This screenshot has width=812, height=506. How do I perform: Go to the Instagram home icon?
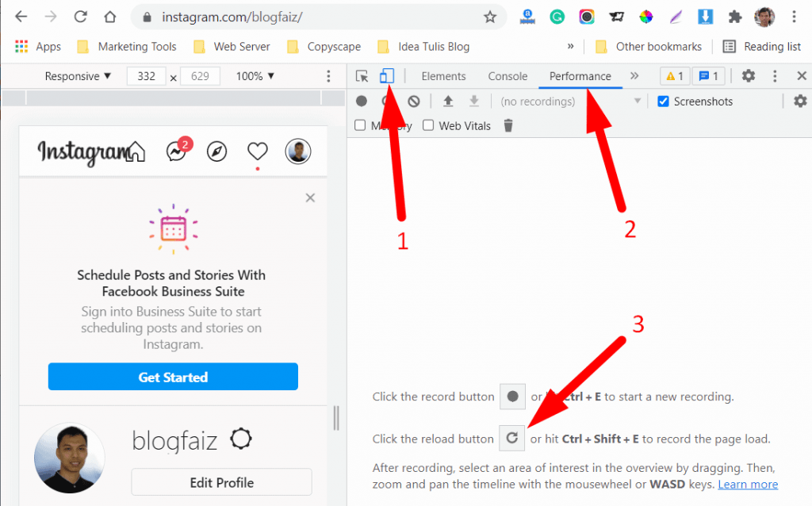136,151
